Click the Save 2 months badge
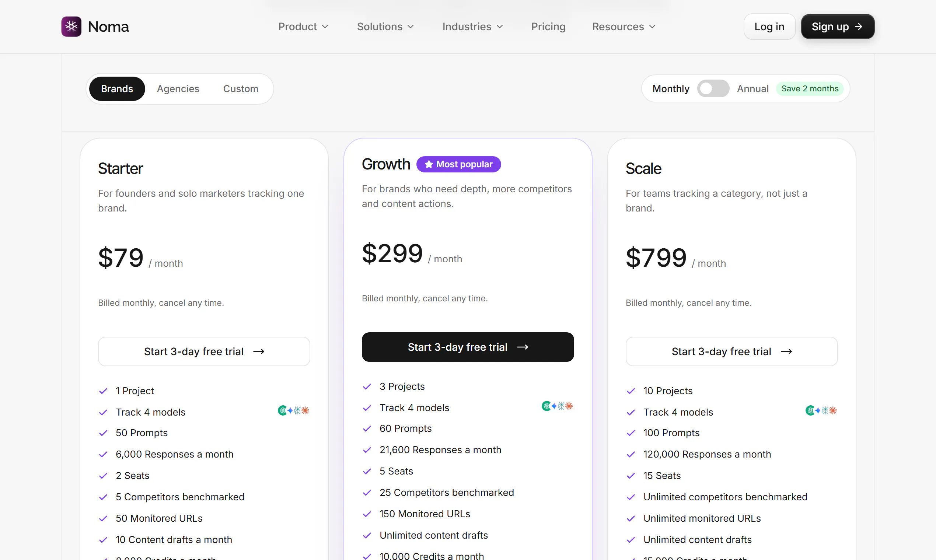The height and width of the screenshot is (560, 936). tap(810, 89)
